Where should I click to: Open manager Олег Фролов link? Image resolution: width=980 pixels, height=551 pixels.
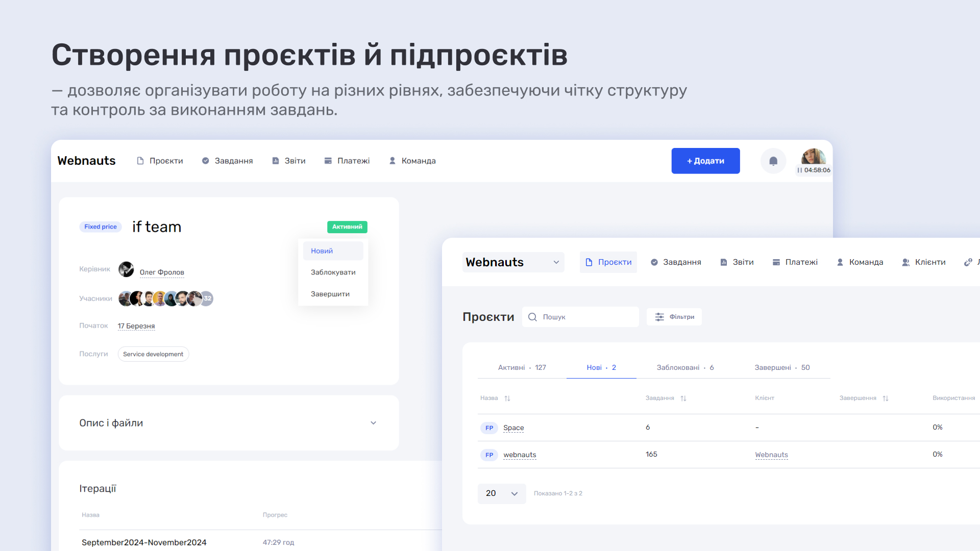click(162, 272)
